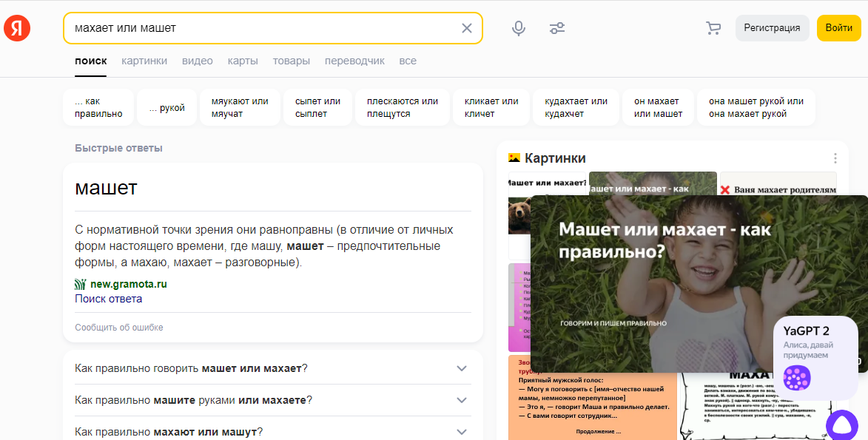The width and height of the screenshot is (868, 440).
Task: Select suggestion '... как правильно'
Action: (x=98, y=107)
